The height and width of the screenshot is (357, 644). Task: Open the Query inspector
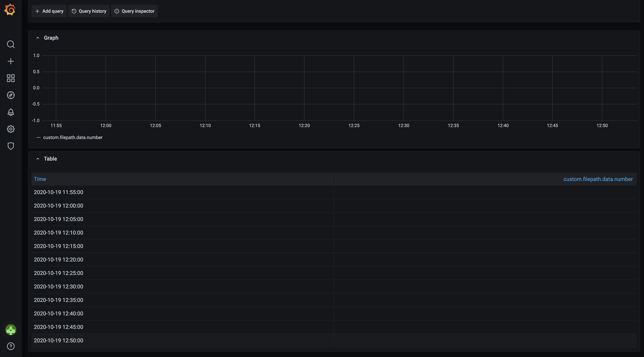(x=134, y=11)
